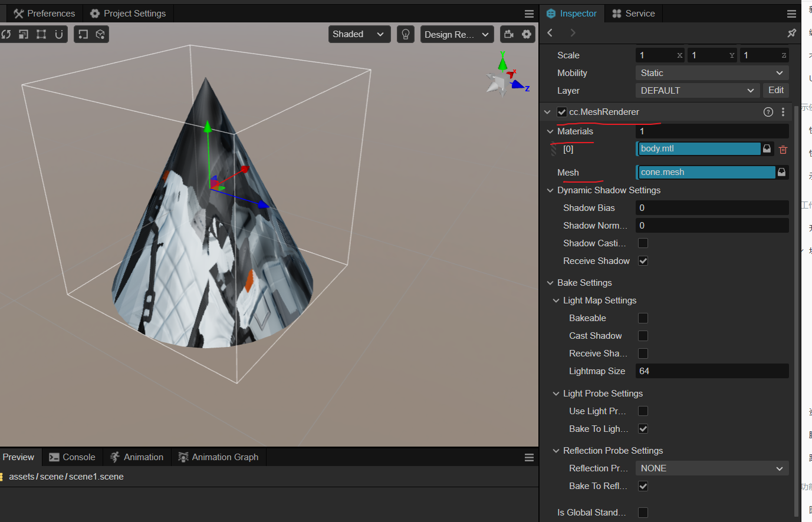The width and height of the screenshot is (812, 522).
Task: Open bottom panel hamburger menu
Action: [529, 457]
